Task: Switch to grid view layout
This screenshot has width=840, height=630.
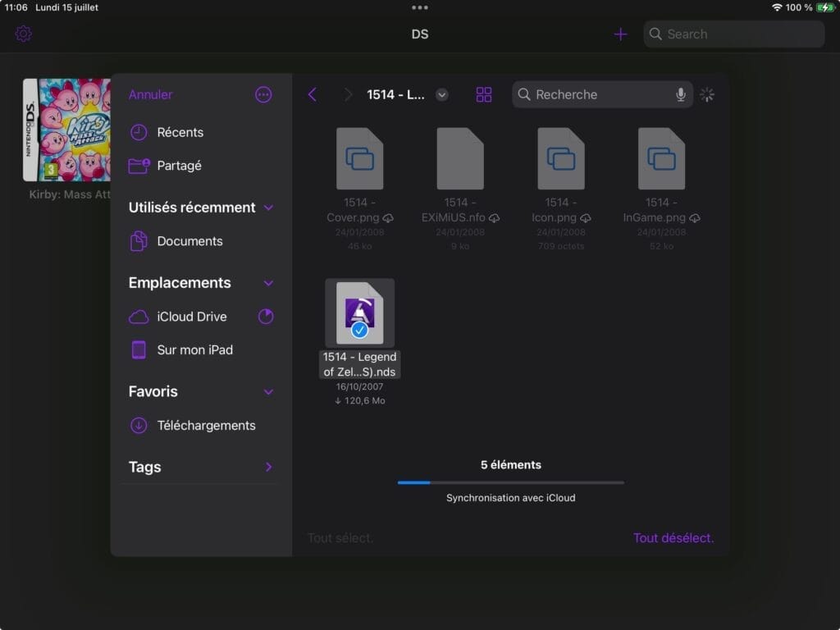Action: point(484,94)
